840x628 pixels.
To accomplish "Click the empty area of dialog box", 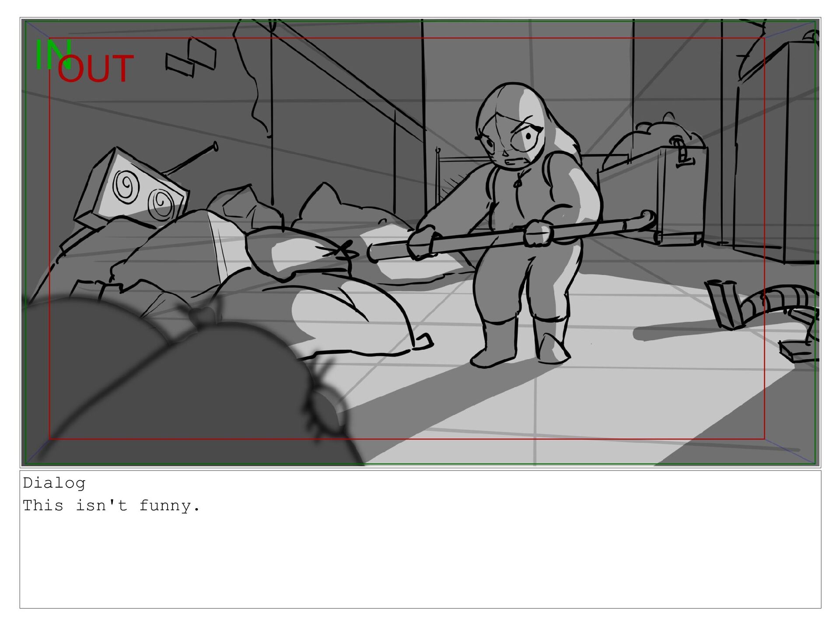I will [x=420, y=564].
